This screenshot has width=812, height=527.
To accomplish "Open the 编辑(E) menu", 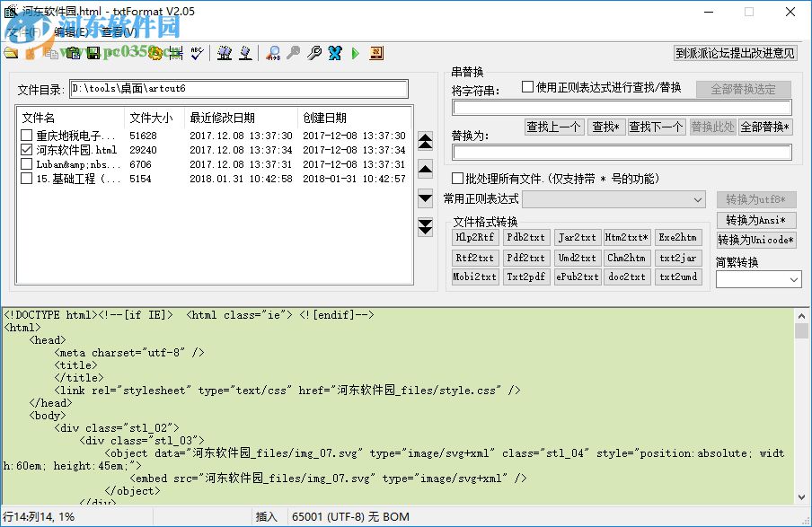I will point(71,31).
